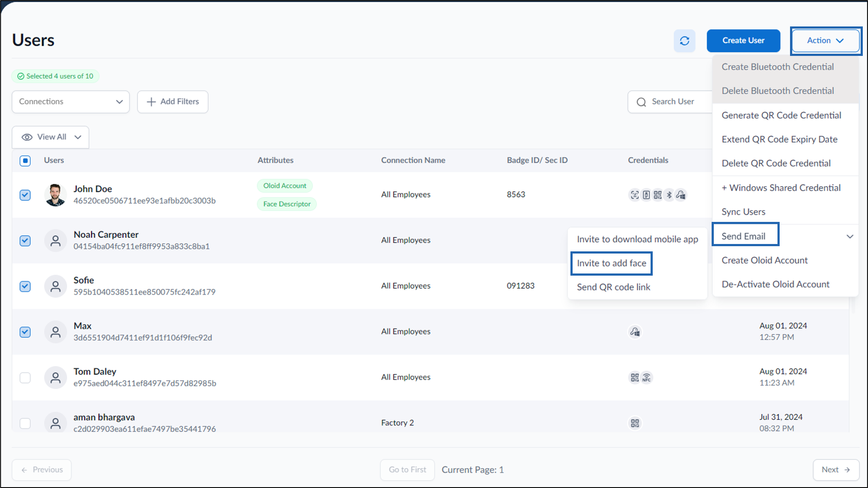868x488 pixels.
Task: Check aman bhargava's row checkbox
Action: point(25,423)
